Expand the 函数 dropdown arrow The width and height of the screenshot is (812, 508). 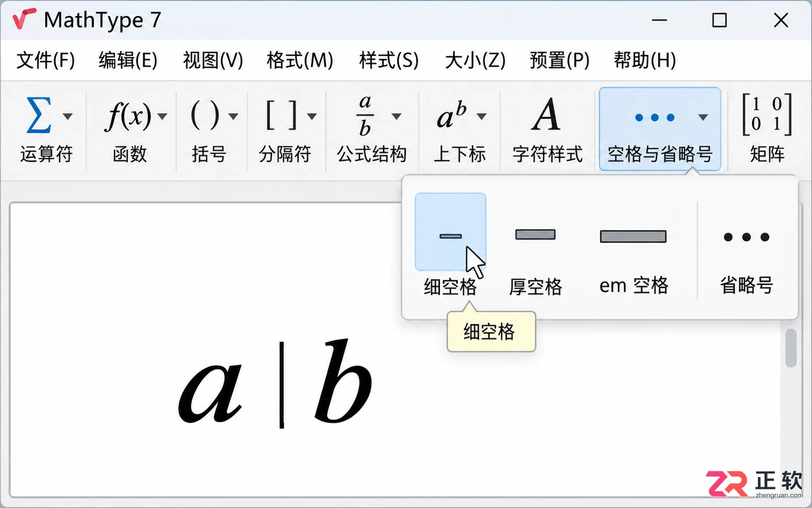pos(162,117)
